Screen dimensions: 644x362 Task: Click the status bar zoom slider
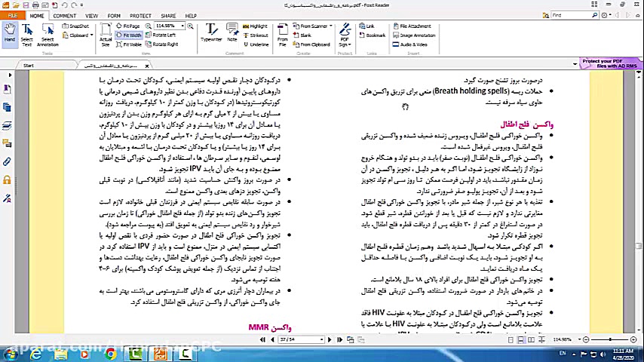[x=610, y=340]
